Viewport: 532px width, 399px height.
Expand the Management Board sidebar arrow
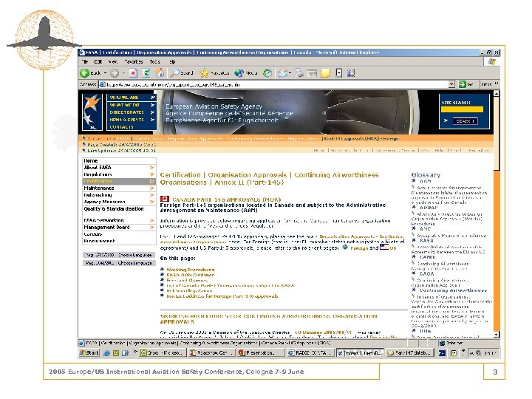coord(151,228)
